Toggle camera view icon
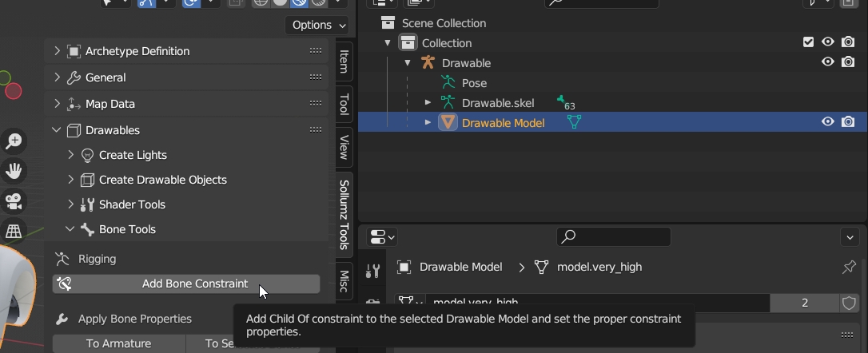This screenshot has height=353, width=868. pyautogui.click(x=14, y=201)
